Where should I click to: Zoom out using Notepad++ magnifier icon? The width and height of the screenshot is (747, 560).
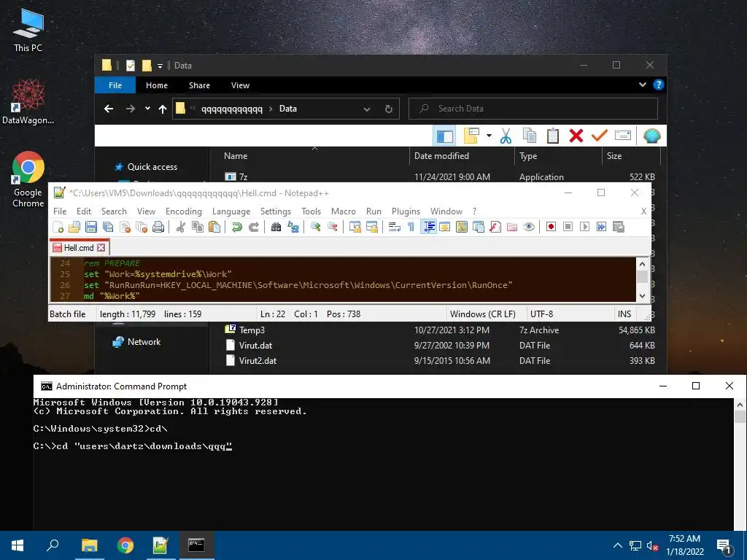(333, 227)
